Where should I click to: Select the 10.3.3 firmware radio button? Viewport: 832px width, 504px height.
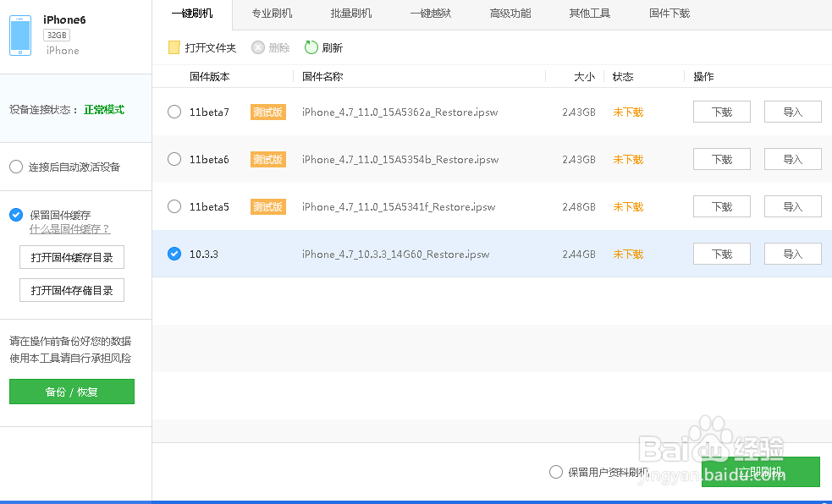point(174,254)
